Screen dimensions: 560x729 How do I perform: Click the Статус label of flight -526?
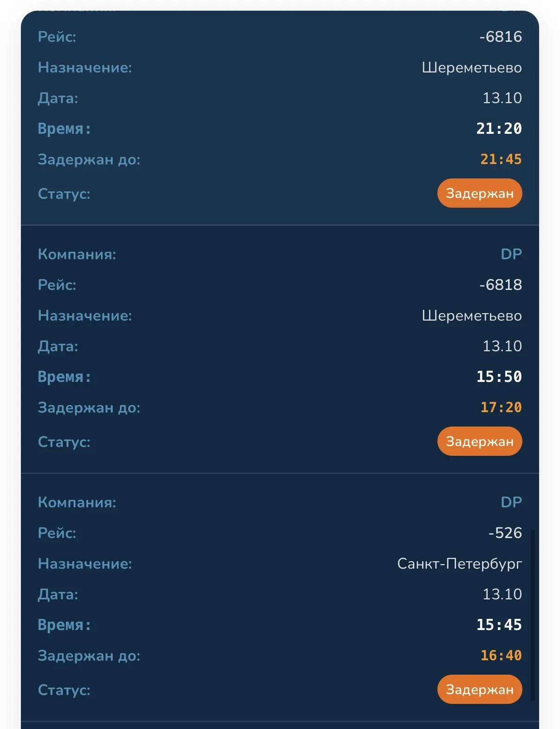click(64, 690)
